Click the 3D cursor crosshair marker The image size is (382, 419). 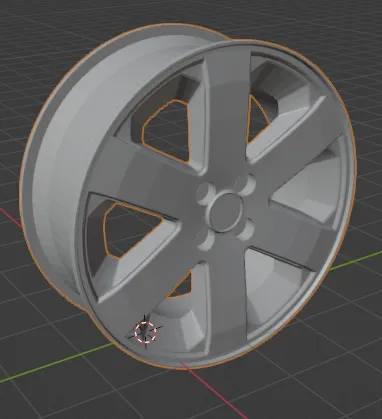[145, 332]
